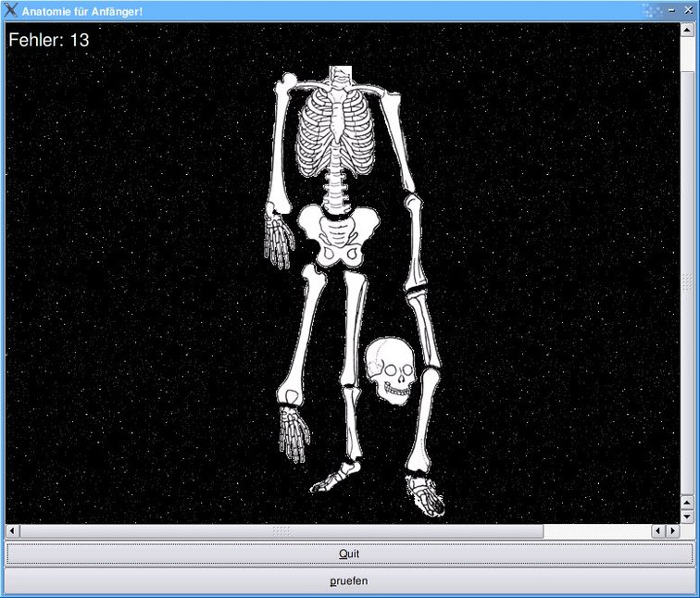
Task: Close the Anatomie für Anfänger window
Action: tap(688, 11)
